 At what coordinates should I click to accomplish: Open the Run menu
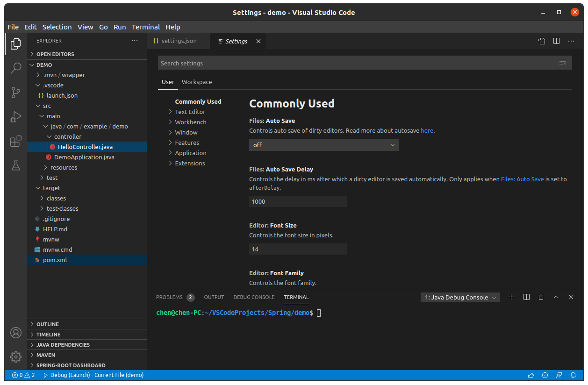coord(120,27)
